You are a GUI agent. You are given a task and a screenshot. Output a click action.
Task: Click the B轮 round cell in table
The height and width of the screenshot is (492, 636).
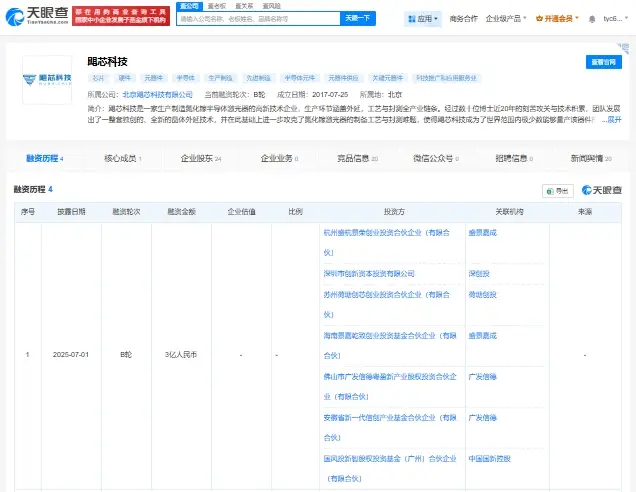[x=126, y=354]
